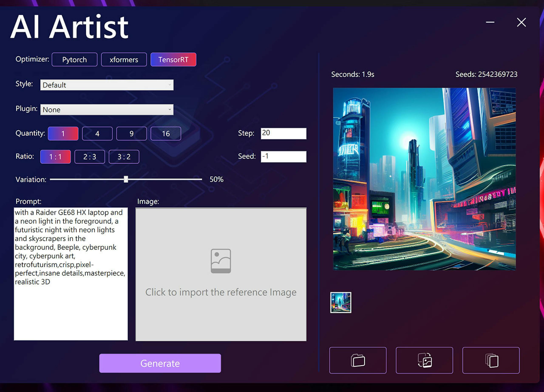The height and width of the screenshot is (392, 544).
Task: Click the Variation slider handle
Action: (126, 179)
